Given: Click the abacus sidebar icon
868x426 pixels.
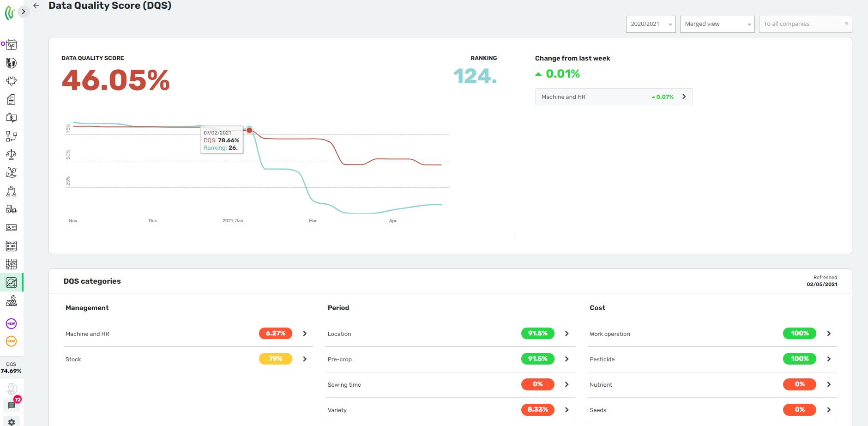Looking at the screenshot, I should 11,246.
